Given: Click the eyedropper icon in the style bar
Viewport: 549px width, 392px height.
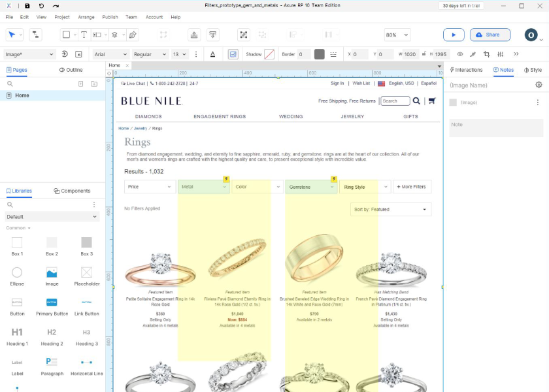Looking at the screenshot, I should coord(473,54).
